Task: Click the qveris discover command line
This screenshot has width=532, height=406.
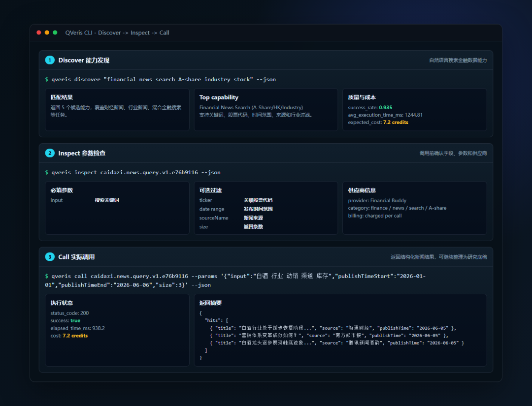Action: (161, 79)
